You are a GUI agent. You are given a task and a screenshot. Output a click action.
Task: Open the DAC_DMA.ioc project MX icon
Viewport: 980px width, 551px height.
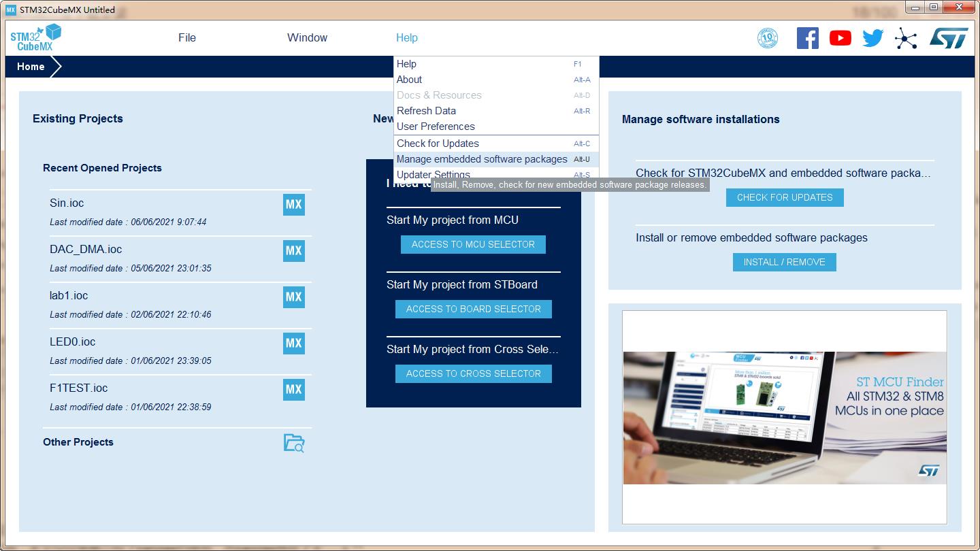[294, 251]
